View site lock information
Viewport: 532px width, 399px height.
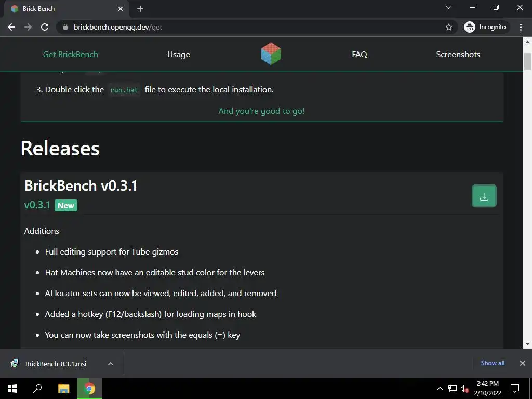coord(65,27)
